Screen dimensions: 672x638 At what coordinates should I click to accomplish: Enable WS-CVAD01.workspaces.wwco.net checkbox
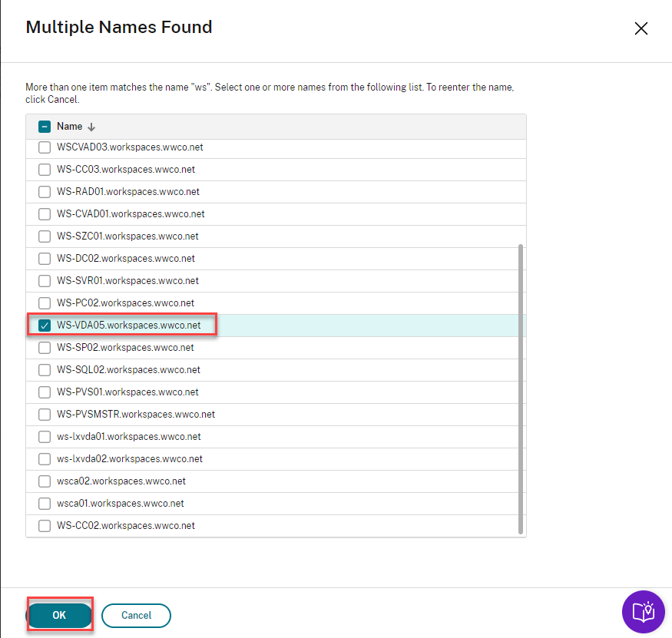tap(45, 214)
